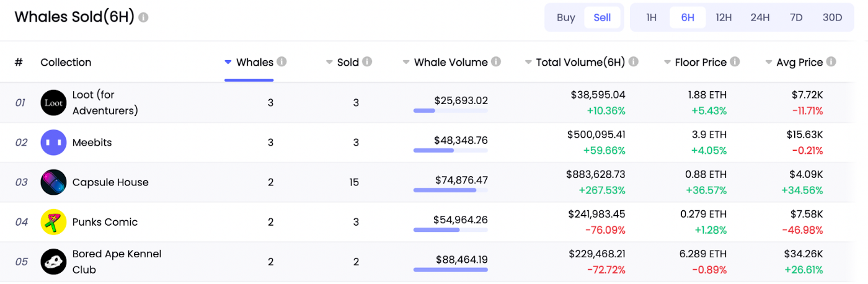Sort by Whales column arrow

228,62
